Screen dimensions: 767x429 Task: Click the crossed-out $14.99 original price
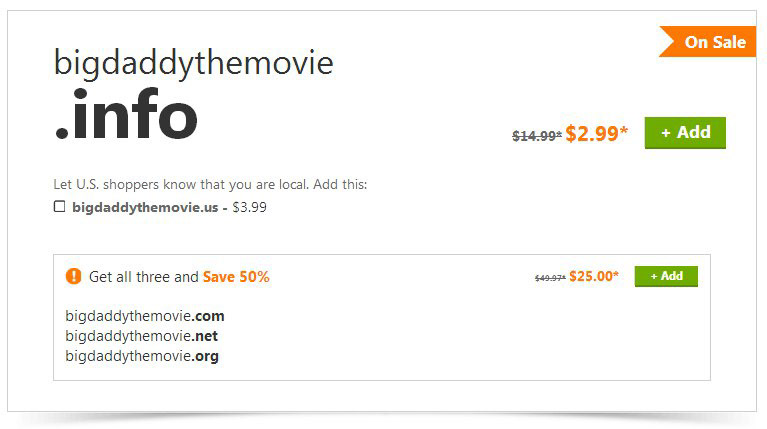pos(537,135)
